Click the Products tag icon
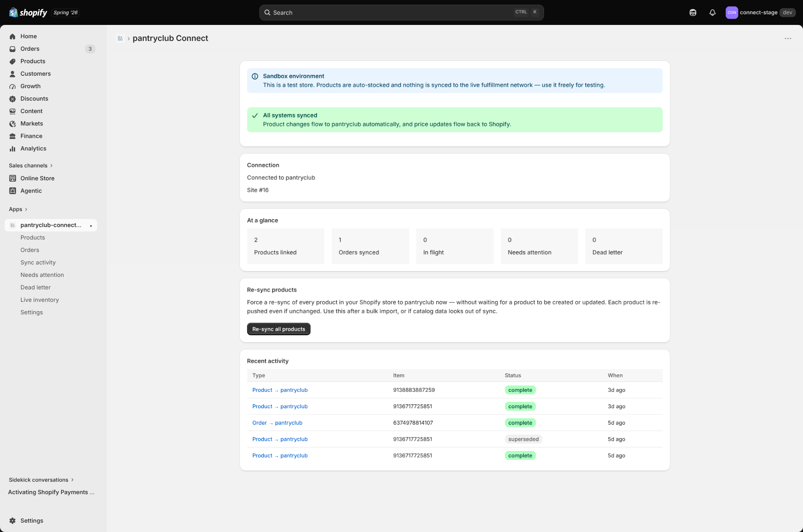 pos(12,61)
